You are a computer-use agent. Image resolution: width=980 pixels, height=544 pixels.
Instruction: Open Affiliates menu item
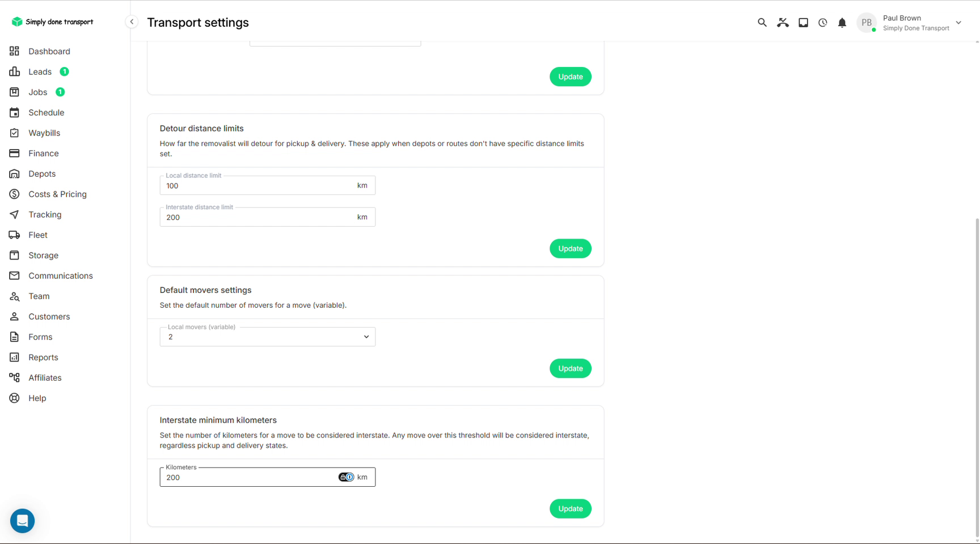(45, 377)
